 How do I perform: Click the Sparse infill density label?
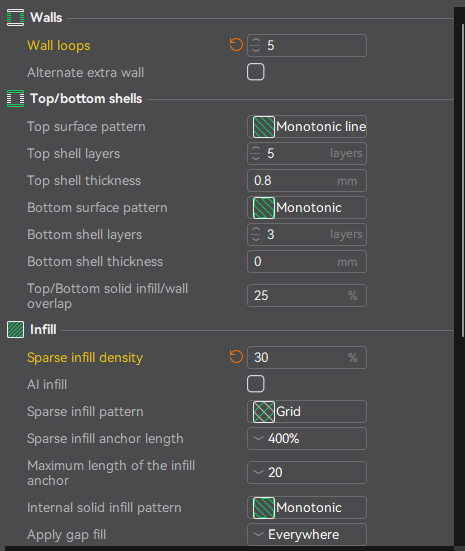pos(85,358)
